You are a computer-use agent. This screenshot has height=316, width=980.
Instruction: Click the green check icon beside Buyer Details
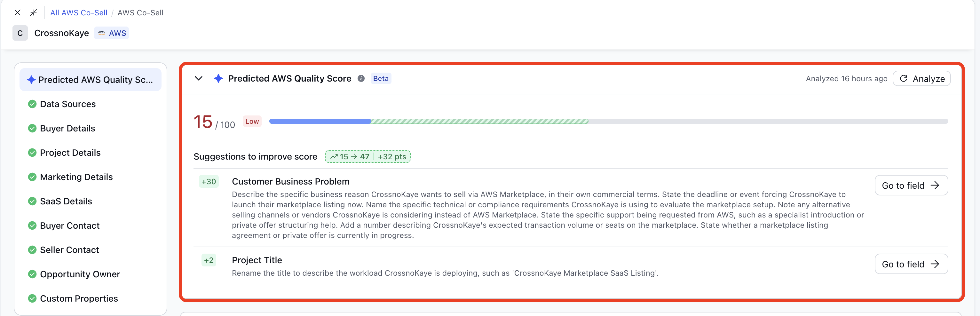(x=32, y=128)
